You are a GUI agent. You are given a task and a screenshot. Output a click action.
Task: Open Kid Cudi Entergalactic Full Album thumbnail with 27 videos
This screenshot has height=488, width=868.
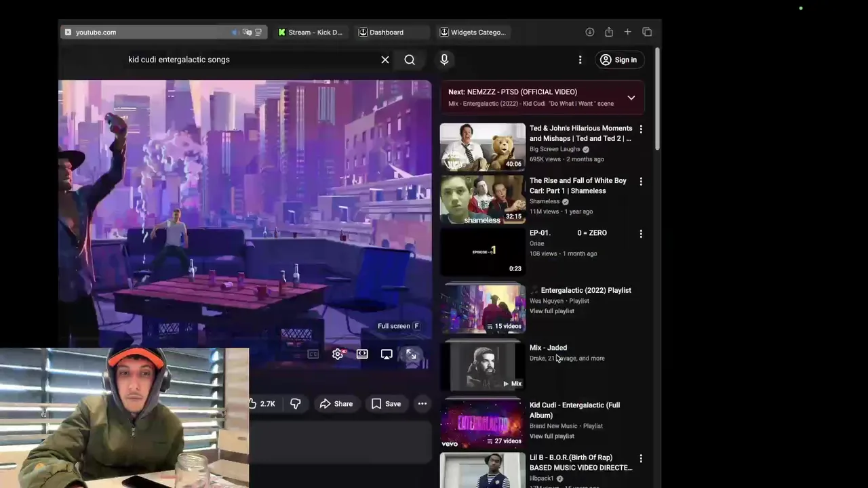(482, 424)
